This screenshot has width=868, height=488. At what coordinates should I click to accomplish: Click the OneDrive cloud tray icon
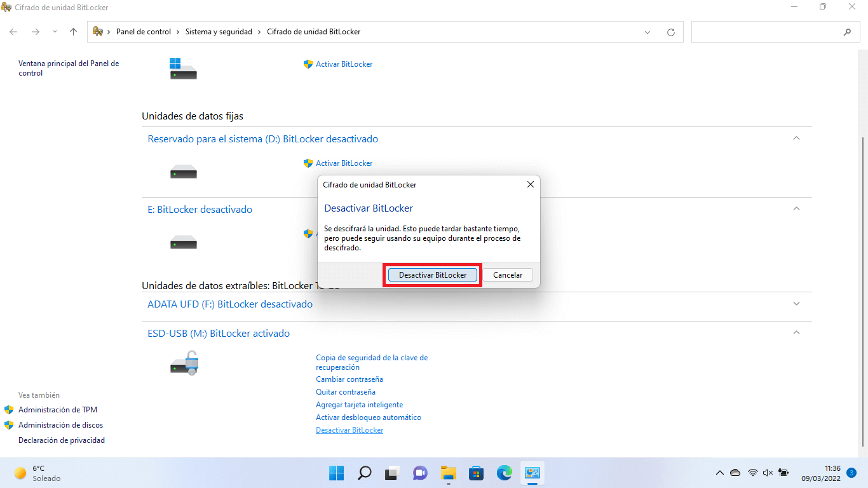735,473
